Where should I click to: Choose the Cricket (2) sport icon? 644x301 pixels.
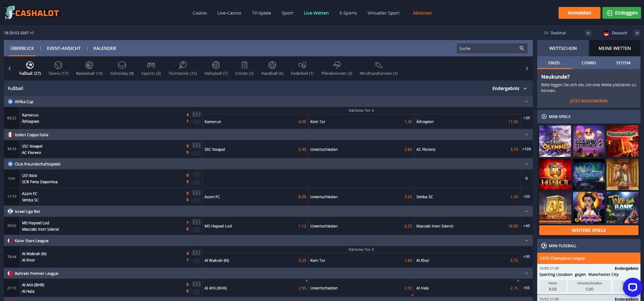244,65
